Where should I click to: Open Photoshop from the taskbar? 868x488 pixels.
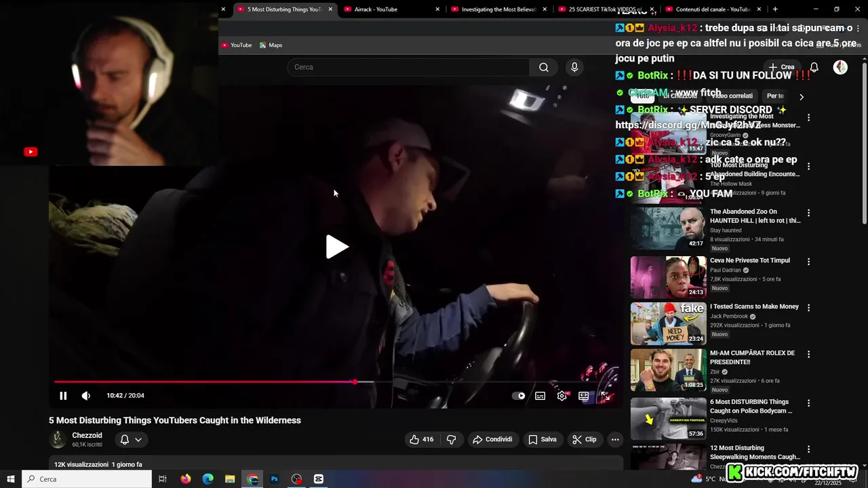[x=275, y=479]
